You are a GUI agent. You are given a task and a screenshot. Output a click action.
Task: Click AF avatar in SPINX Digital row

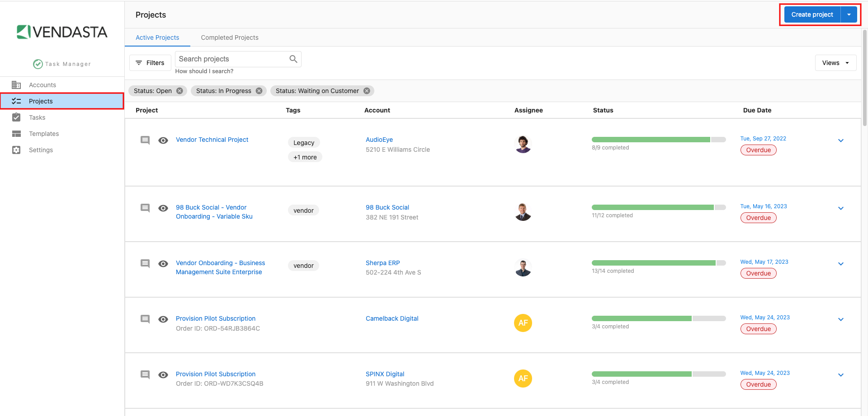point(523,379)
